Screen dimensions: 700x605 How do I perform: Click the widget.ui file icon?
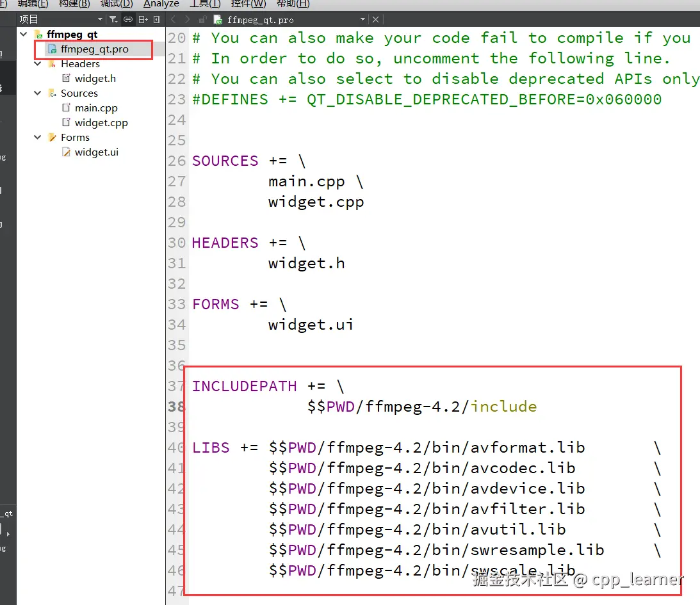pyautogui.click(x=66, y=152)
